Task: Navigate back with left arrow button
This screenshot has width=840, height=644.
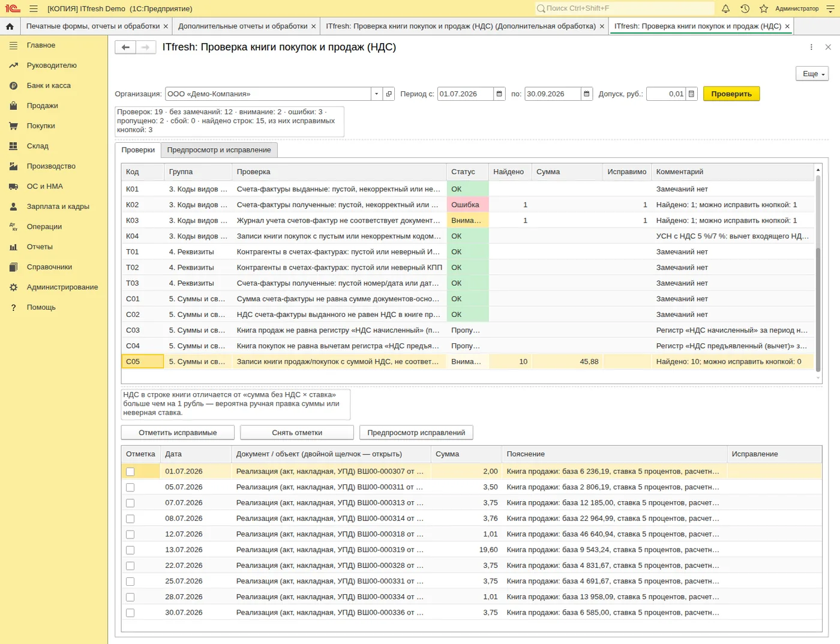Action: [x=125, y=47]
